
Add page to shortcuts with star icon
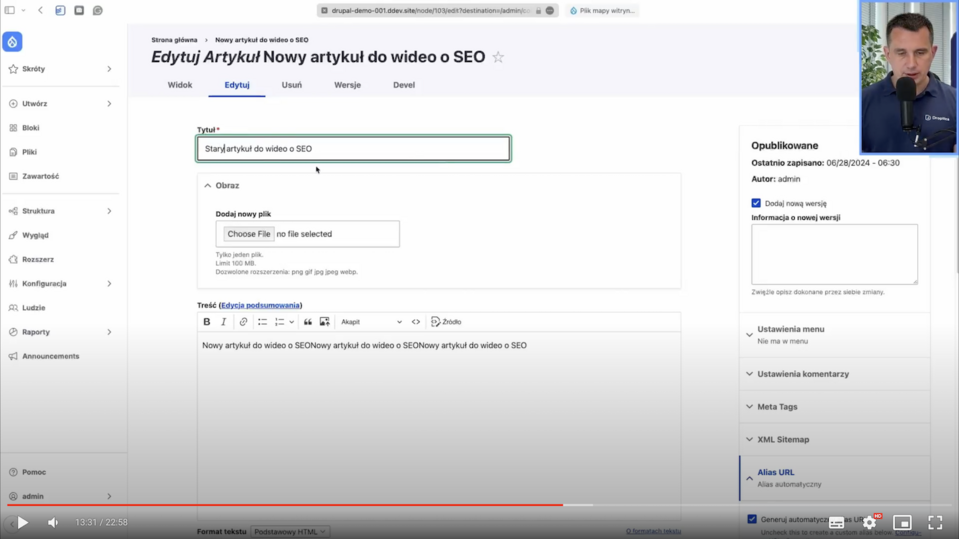tap(498, 57)
